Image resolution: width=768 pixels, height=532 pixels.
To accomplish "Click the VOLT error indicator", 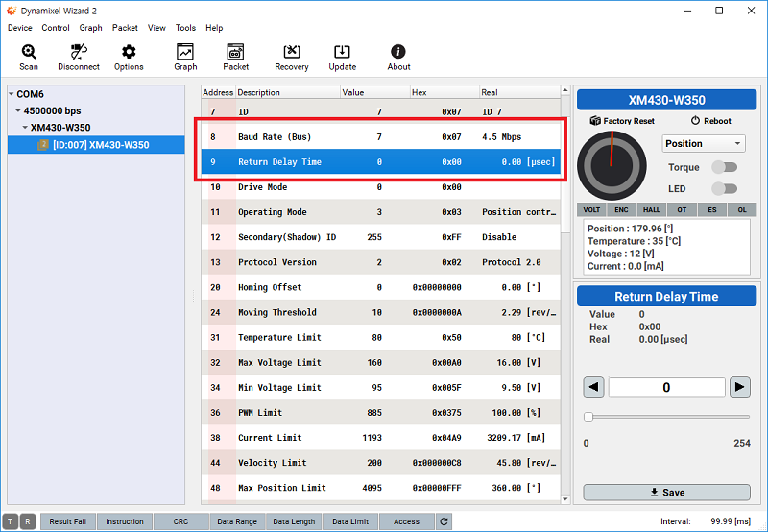I will [x=591, y=209].
